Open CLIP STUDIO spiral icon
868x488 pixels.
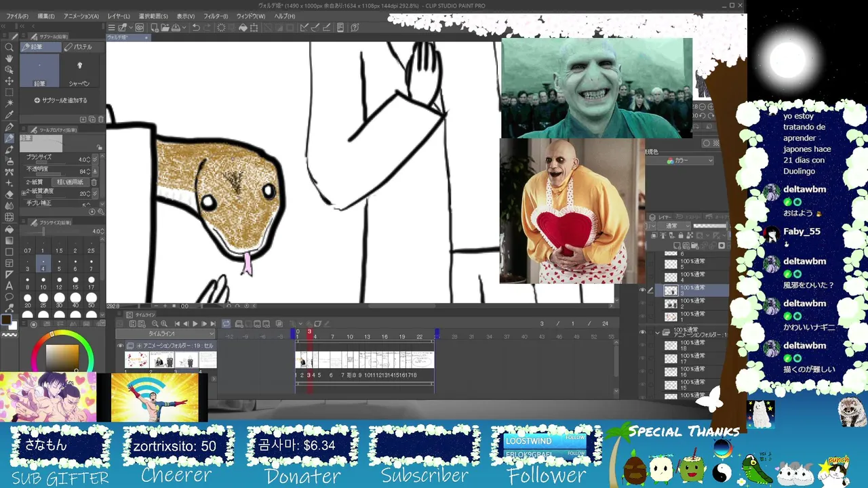pyautogui.click(x=140, y=28)
